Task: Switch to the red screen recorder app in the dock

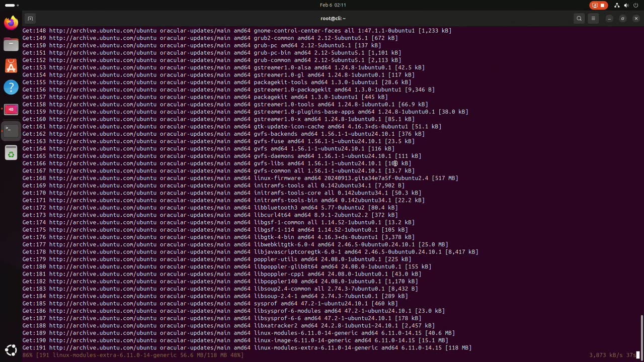Action: point(11,109)
